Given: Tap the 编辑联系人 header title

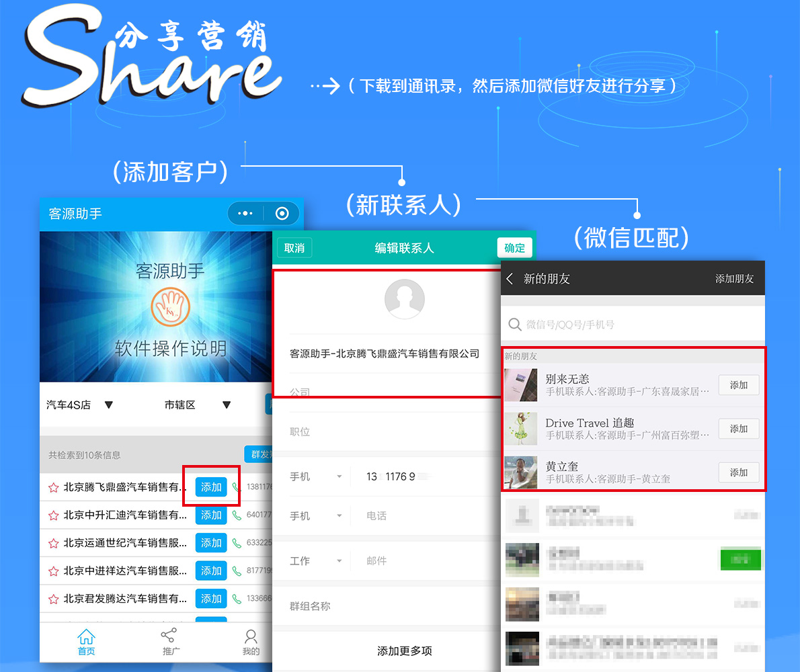Looking at the screenshot, I should [405, 248].
